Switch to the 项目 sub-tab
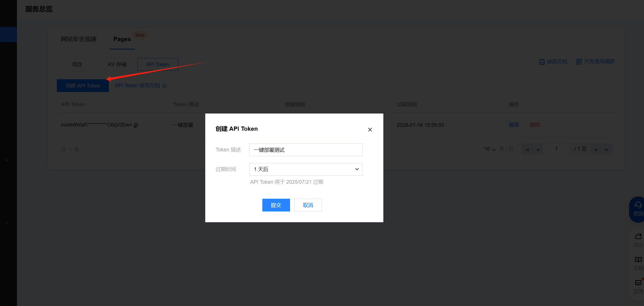The height and width of the screenshot is (306, 644). pos(77,65)
